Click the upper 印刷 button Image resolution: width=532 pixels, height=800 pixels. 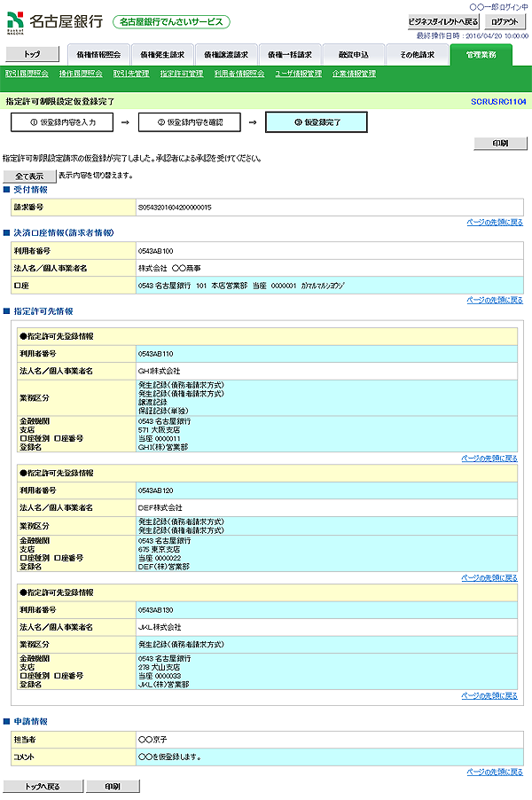click(x=500, y=144)
